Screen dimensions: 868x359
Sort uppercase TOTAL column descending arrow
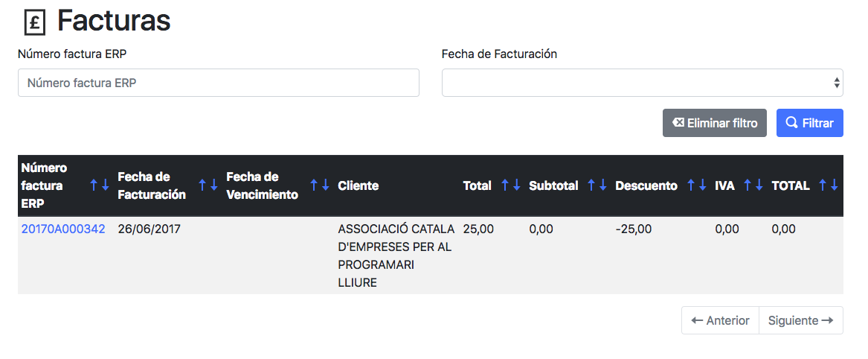(x=835, y=185)
